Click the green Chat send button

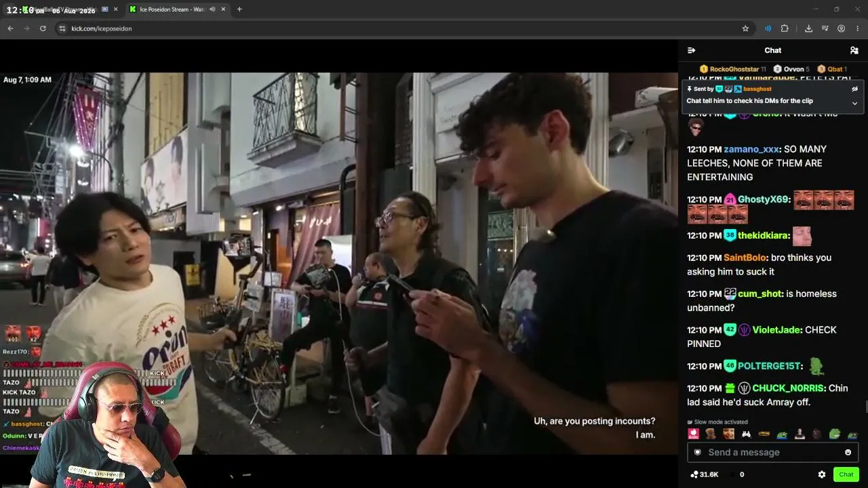coord(846,474)
